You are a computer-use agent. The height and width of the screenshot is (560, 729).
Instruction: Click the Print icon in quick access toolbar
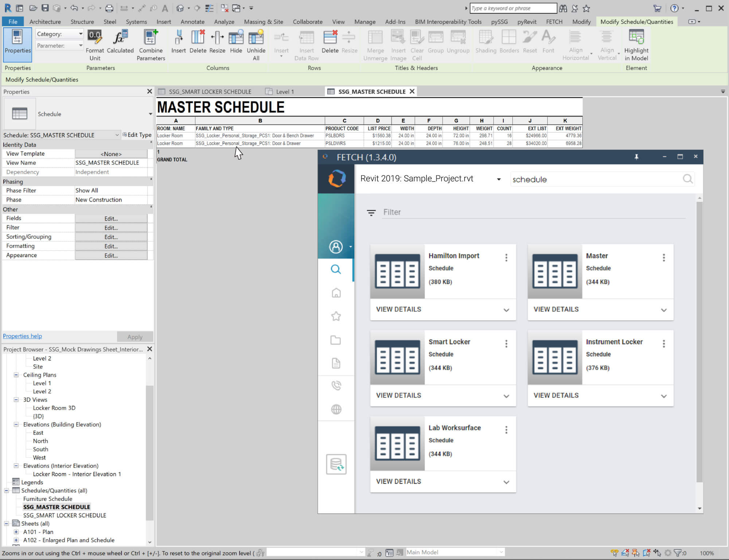[109, 8]
